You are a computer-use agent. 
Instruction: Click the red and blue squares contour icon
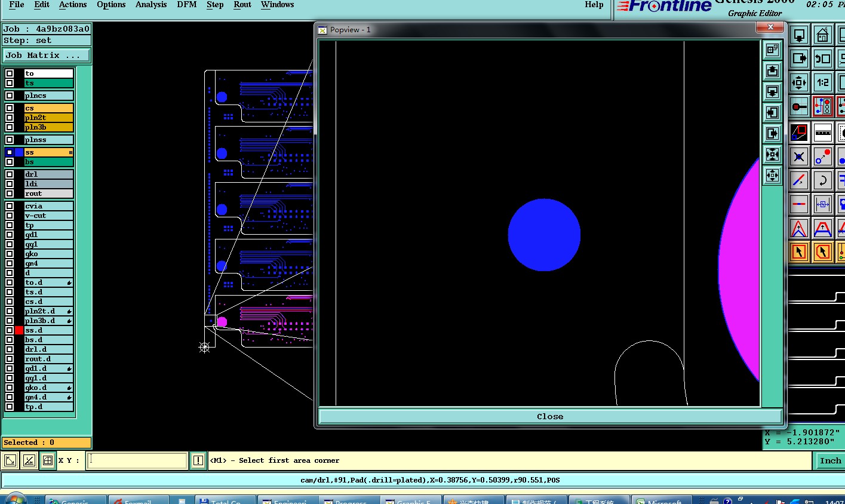click(x=799, y=132)
